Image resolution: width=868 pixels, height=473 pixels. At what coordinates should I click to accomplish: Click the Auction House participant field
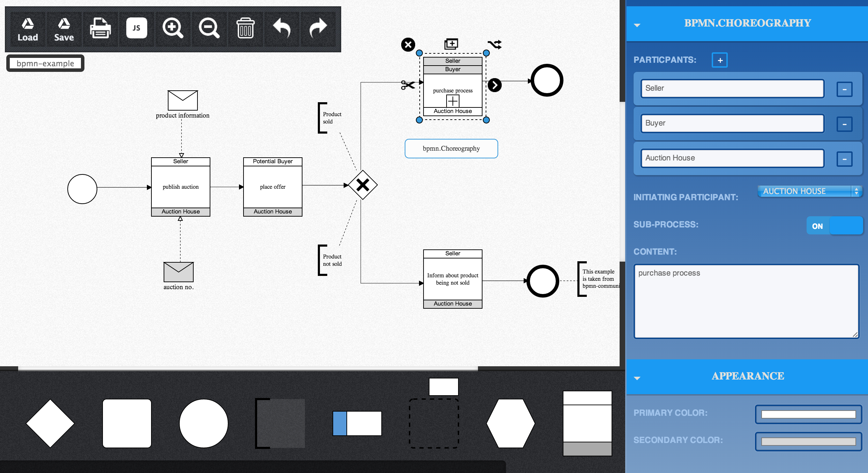pos(732,158)
